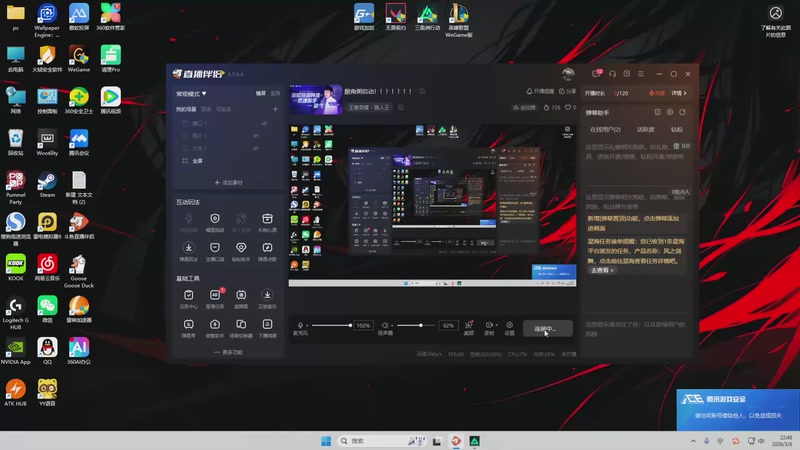Open the stream cover thumbnail
Image resolution: width=800 pixels, height=450 pixels.
316,99
